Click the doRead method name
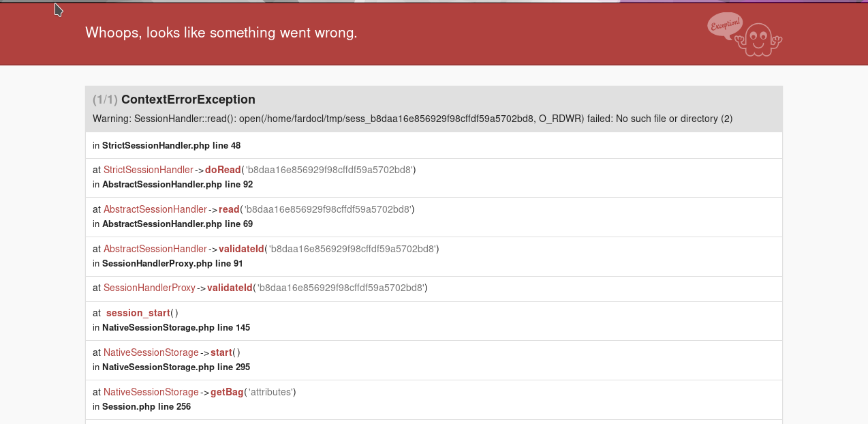Image resolution: width=868 pixels, height=424 pixels. [223, 170]
